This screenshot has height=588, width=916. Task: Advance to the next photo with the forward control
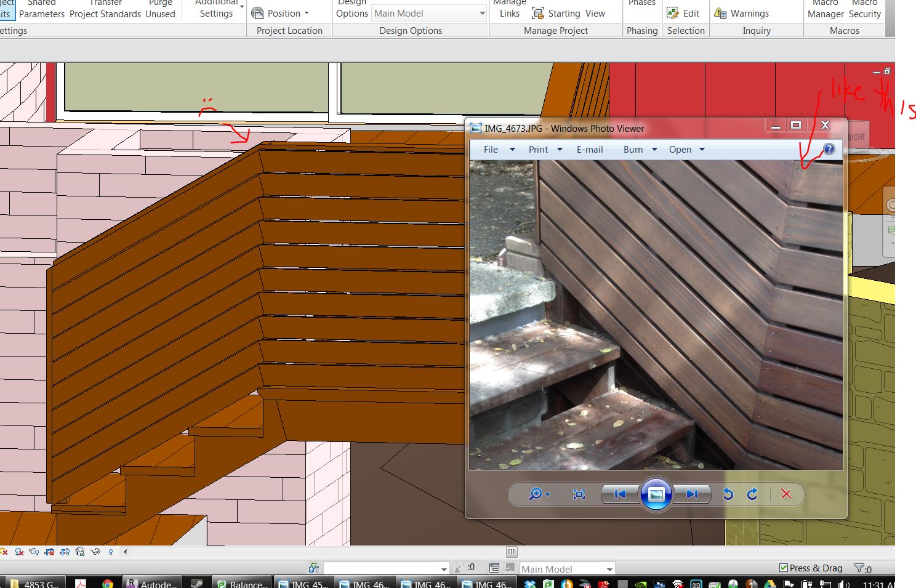pos(692,494)
